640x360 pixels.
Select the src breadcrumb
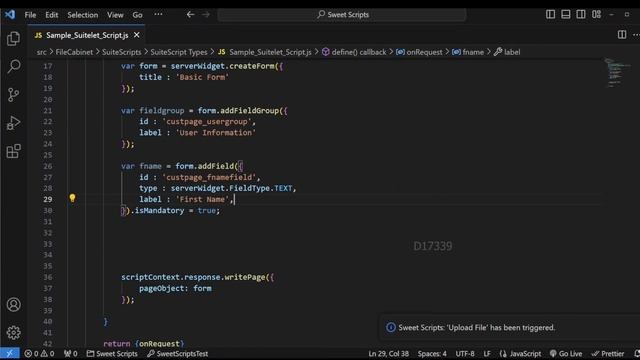[41, 52]
